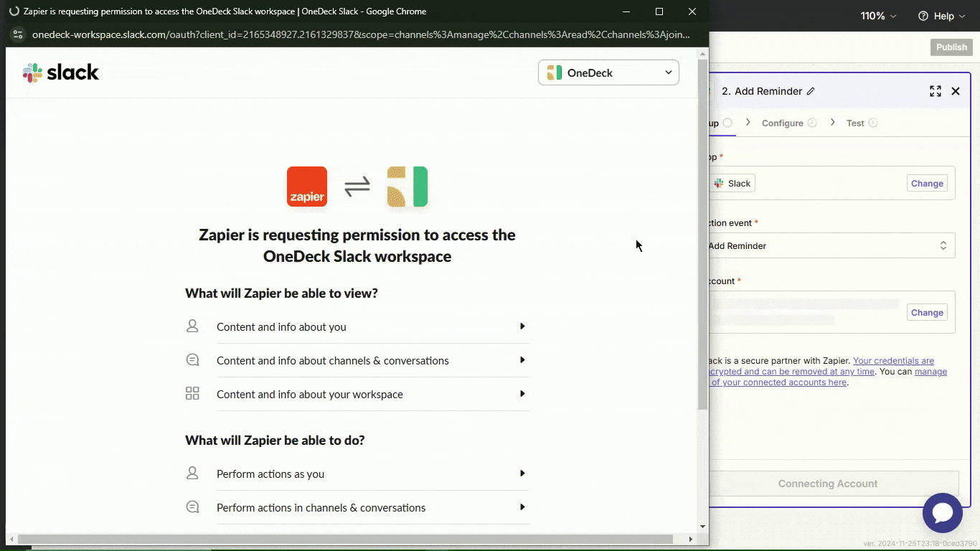The image size is (980, 551).
Task: Close the Add Reminder step panel
Action: (x=956, y=91)
